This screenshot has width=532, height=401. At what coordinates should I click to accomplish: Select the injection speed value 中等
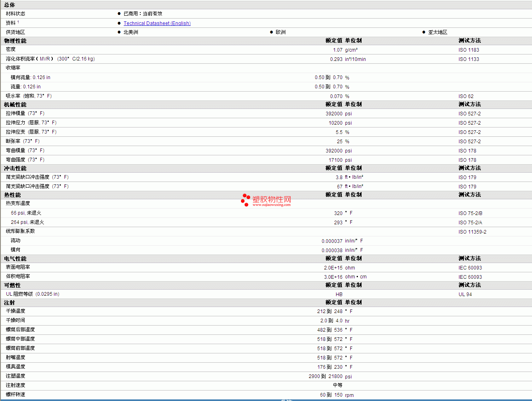(338, 385)
